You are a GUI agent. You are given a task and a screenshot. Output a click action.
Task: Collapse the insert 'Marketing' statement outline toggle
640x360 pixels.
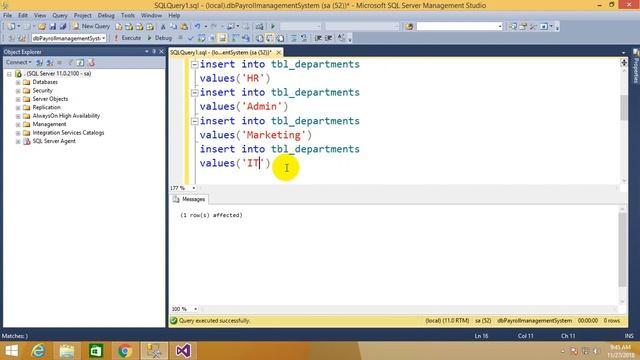click(195, 121)
